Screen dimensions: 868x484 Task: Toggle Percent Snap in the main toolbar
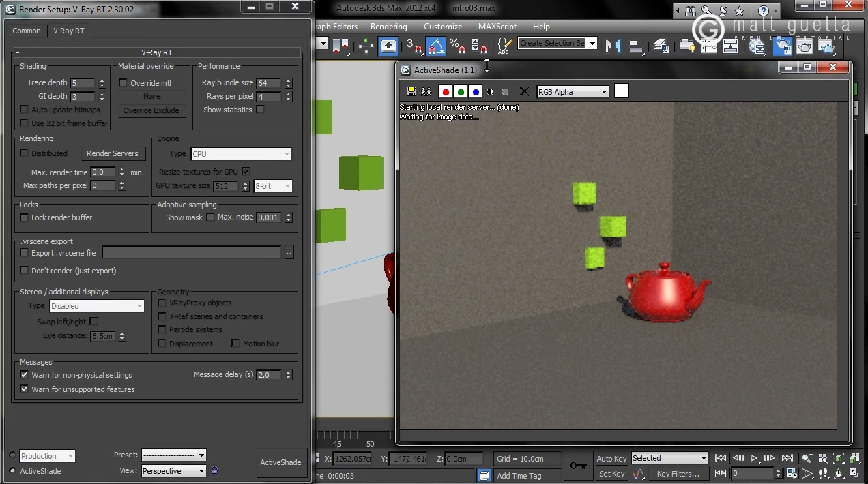pyautogui.click(x=457, y=46)
